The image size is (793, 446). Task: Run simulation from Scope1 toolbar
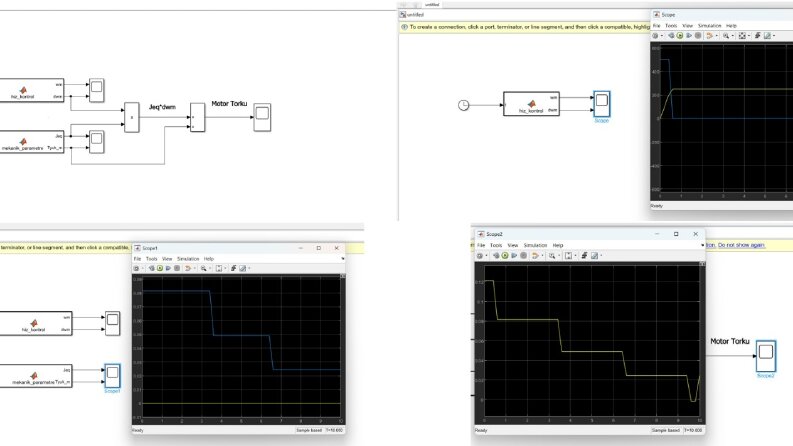tap(160, 268)
